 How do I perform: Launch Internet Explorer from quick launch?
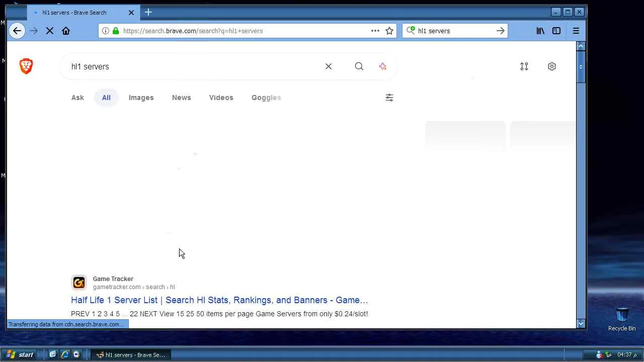[x=65, y=354]
